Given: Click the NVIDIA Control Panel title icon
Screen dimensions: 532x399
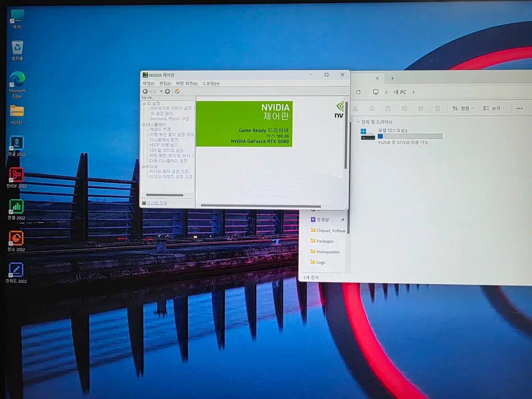Looking at the screenshot, I should 145,75.
